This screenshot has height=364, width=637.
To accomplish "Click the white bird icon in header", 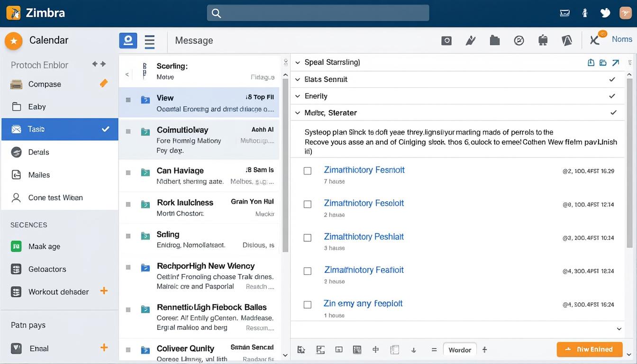I will 605,13.
